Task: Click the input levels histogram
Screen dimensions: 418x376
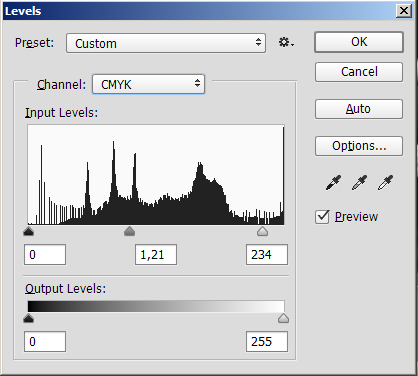Action: (156, 175)
